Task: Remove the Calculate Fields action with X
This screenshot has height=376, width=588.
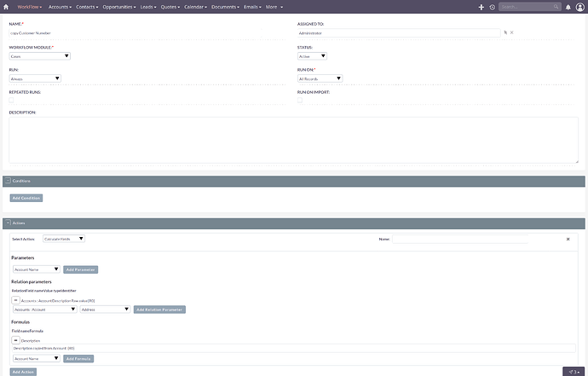Action: coord(568,239)
